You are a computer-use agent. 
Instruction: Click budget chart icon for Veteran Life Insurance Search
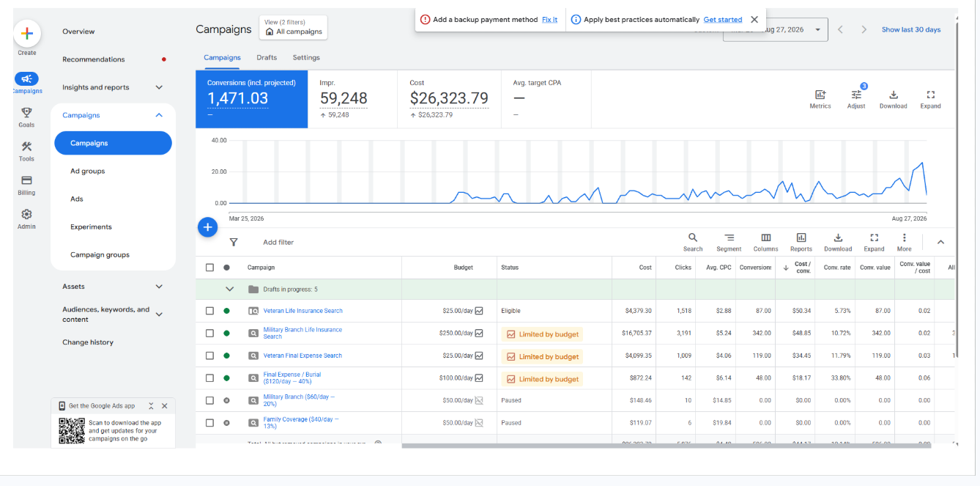[x=479, y=311]
